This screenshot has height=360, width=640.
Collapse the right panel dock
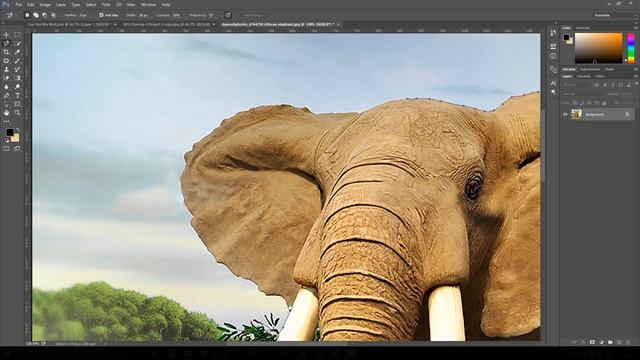(637, 23)
